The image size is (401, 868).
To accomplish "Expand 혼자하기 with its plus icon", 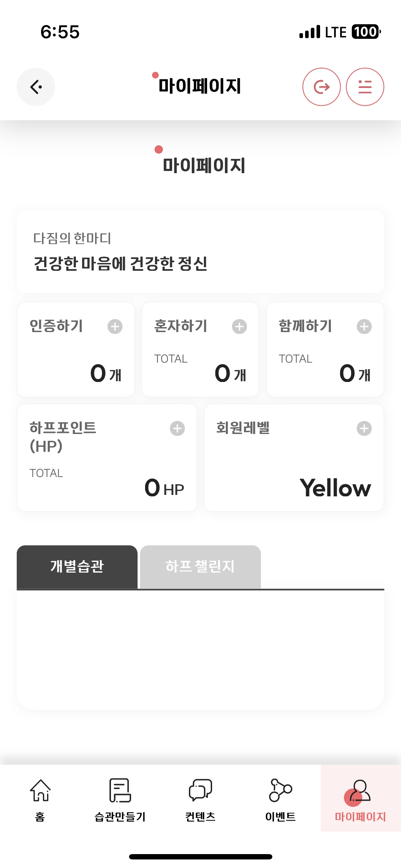I will [x=240, y=326].
